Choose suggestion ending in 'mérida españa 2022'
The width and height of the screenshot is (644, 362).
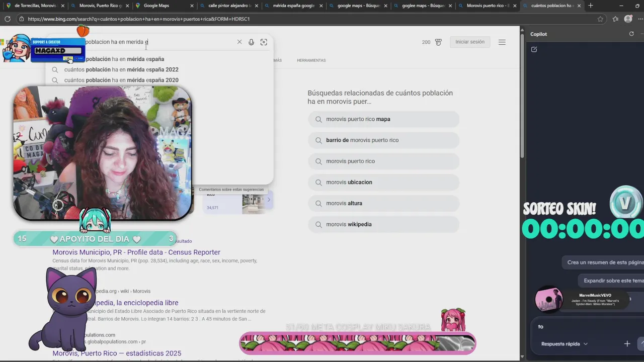tap(159, 69)
